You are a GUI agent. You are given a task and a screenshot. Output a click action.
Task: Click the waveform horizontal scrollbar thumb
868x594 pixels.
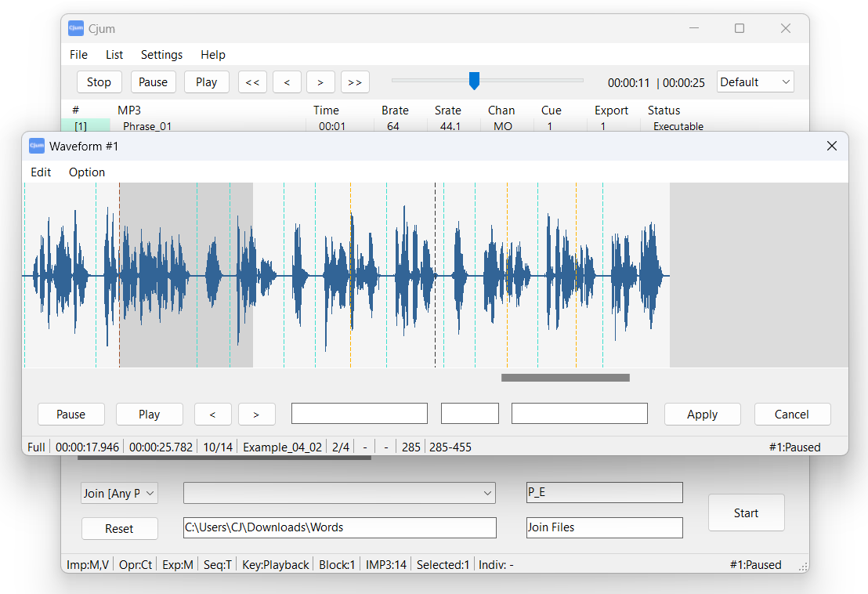565,378
